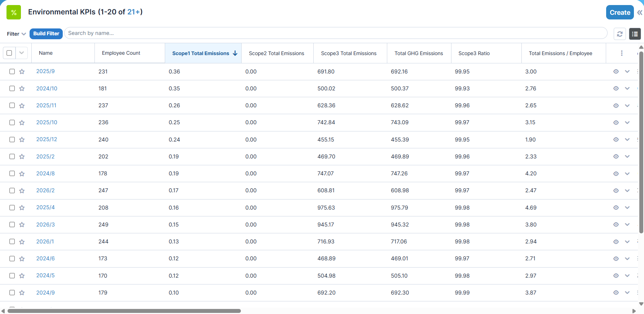The width and height of the screenshot is (644, 314).
Task: Tick the 2025/2 row checkbox
Action: tap(12, 156)
